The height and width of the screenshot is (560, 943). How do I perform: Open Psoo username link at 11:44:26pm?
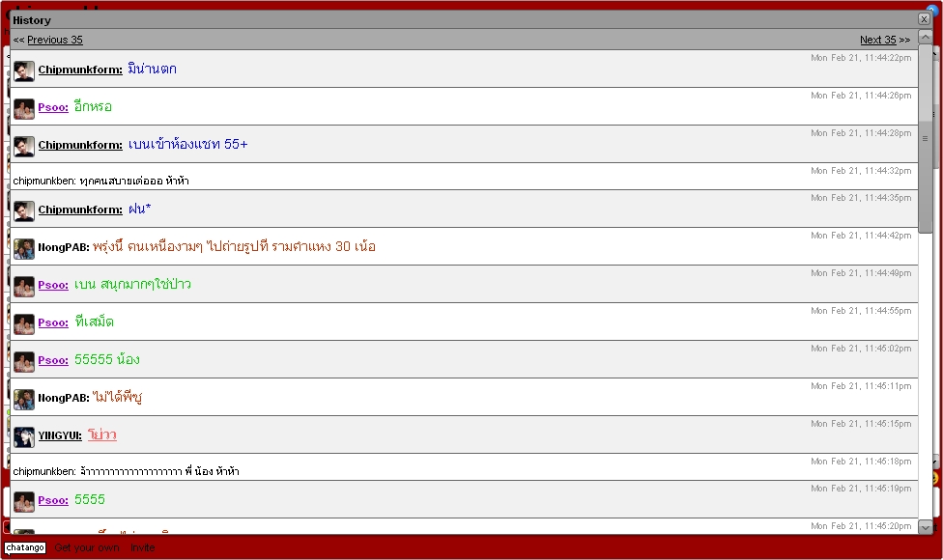coord(53,107)
